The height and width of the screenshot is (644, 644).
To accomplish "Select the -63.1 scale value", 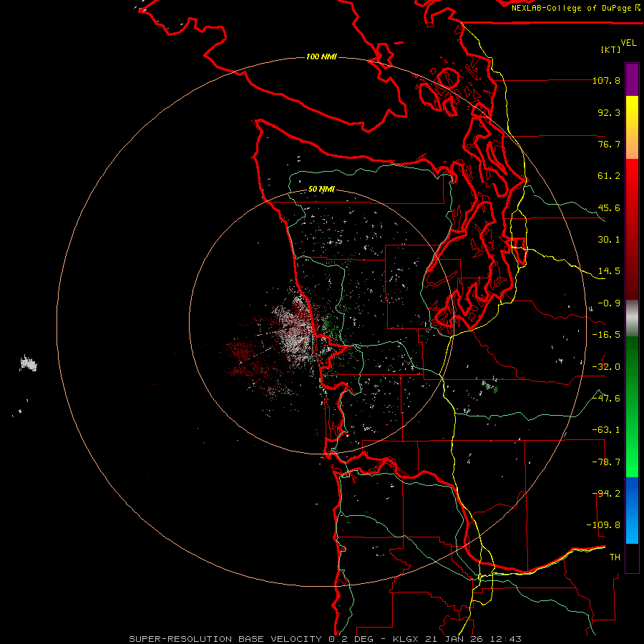I will click(x=607, y=430).
